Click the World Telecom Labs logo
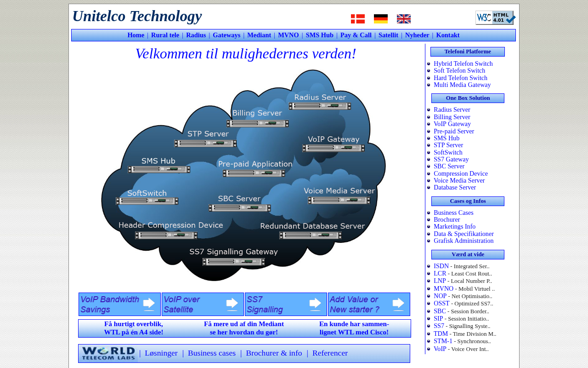 pyautogui.click(x=108, y=354)
